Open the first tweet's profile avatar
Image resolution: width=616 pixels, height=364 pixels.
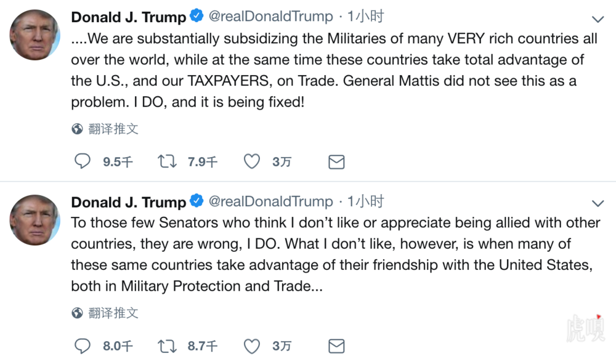point(34,35)
